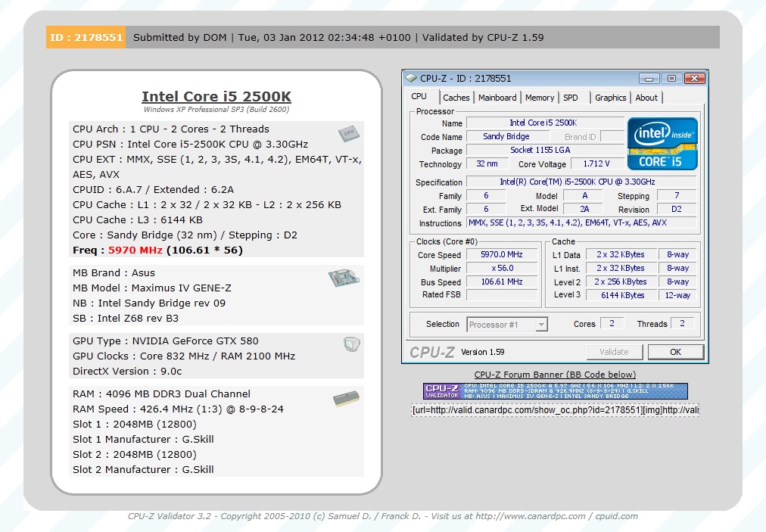This screenshot has width=766, height=532.
Task: Select the Memory tab
Action: tap(539, 98)
